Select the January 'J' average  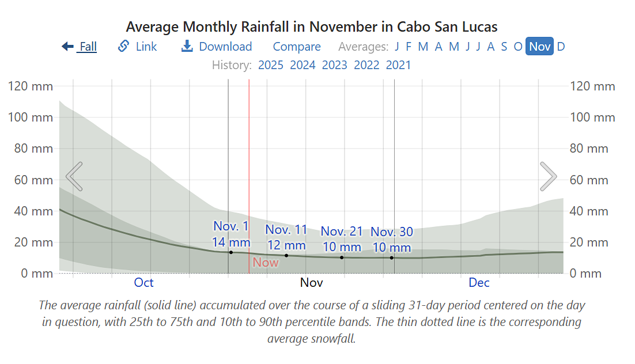pyautogui.click(x=396, y=47)
